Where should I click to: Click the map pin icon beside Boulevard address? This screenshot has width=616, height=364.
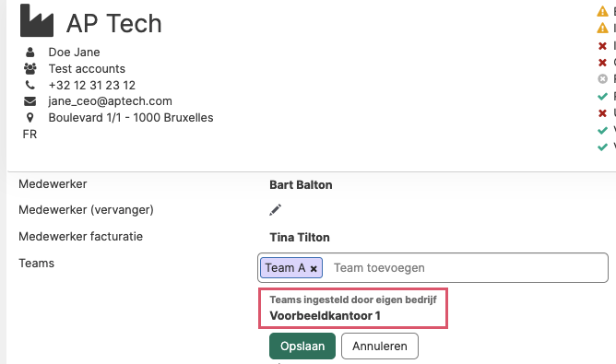tap(30, 117)
